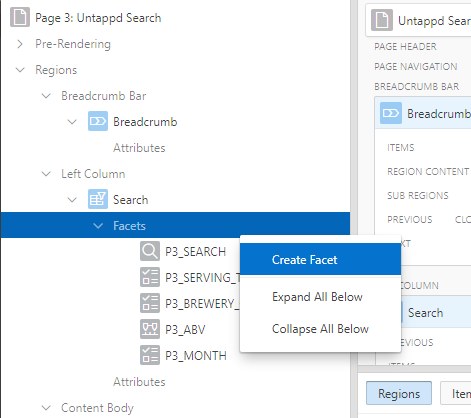Screen dimensions: 471x418
Task: Select the Breadcrumb tree item
Action: (x=145, y=122)
